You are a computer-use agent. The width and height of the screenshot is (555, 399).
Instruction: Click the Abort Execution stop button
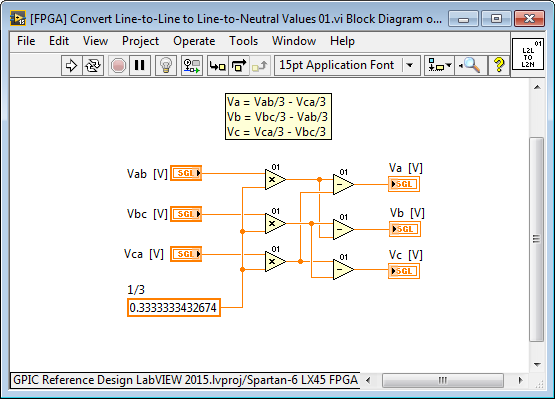pyautogui.click(x=118, y=65)
